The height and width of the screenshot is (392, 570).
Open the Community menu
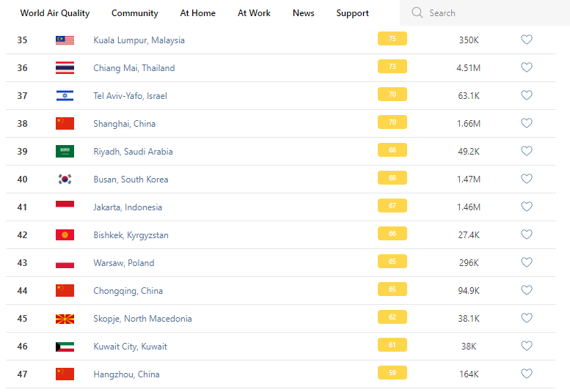pyautogui.click(x=135, y=13)
